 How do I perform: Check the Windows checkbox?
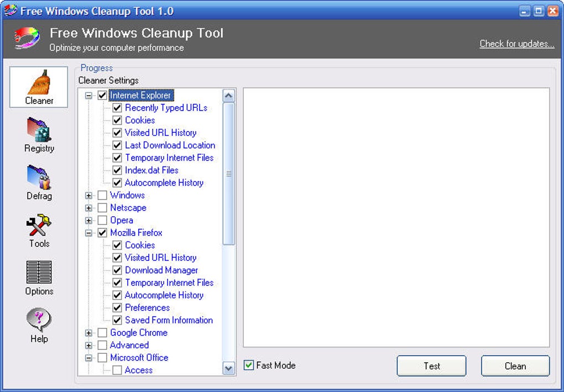tap(102, 195)
